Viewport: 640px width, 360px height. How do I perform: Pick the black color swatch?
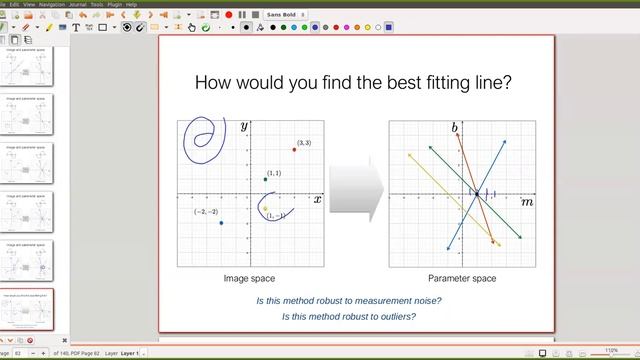coord(273,28)
